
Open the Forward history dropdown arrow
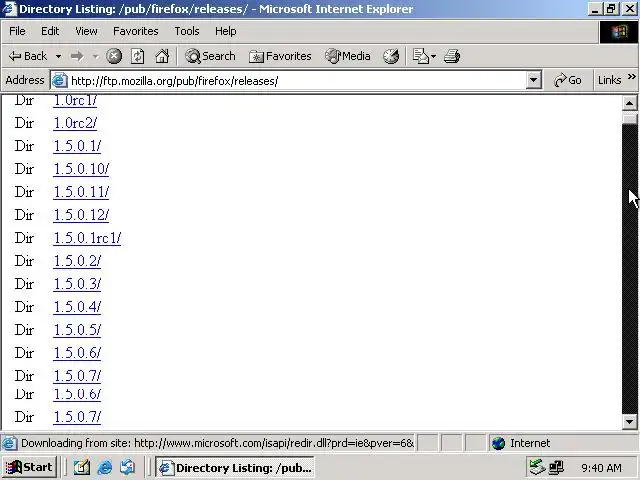pos(96,56)
